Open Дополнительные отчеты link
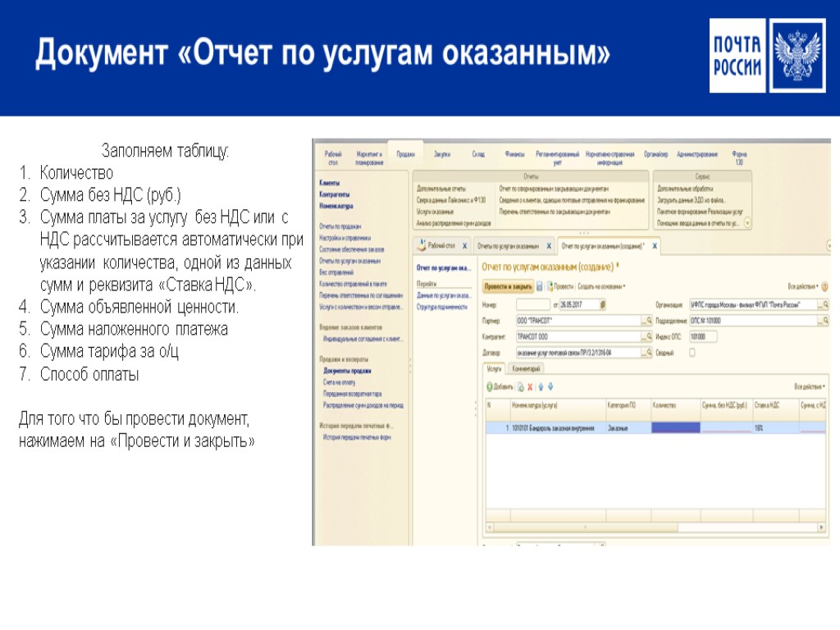The image size is (840, 630). tap(441, 189)
